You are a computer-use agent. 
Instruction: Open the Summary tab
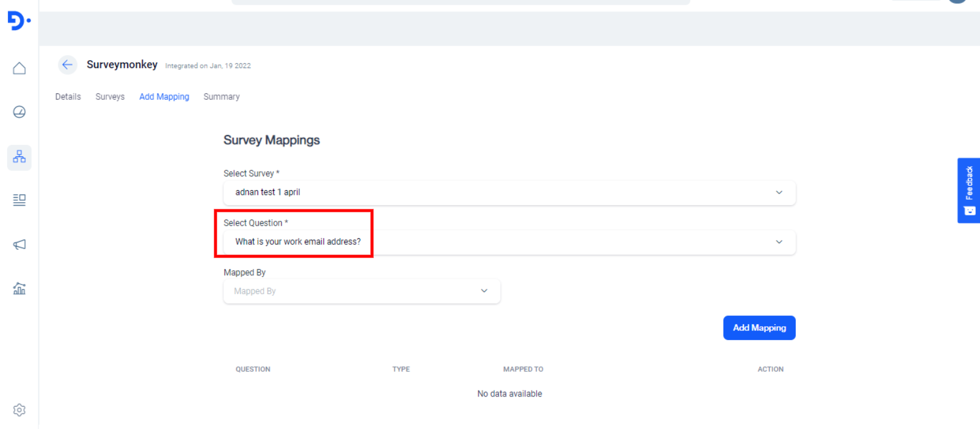(221, 97)
